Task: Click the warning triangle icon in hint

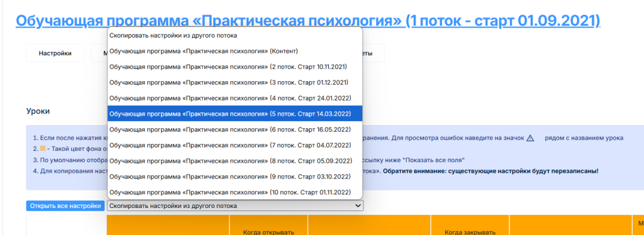Action: click(x=530, y=138)
